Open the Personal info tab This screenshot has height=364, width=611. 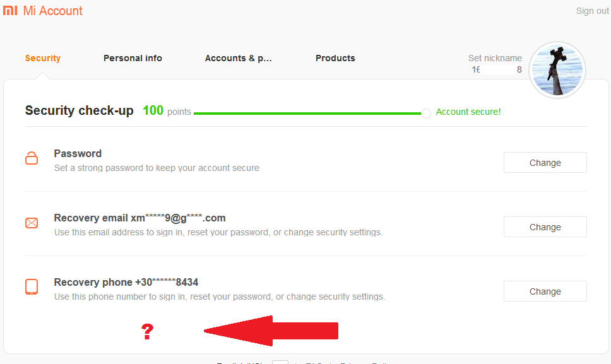pyautogui.click(x=133, y=58)
